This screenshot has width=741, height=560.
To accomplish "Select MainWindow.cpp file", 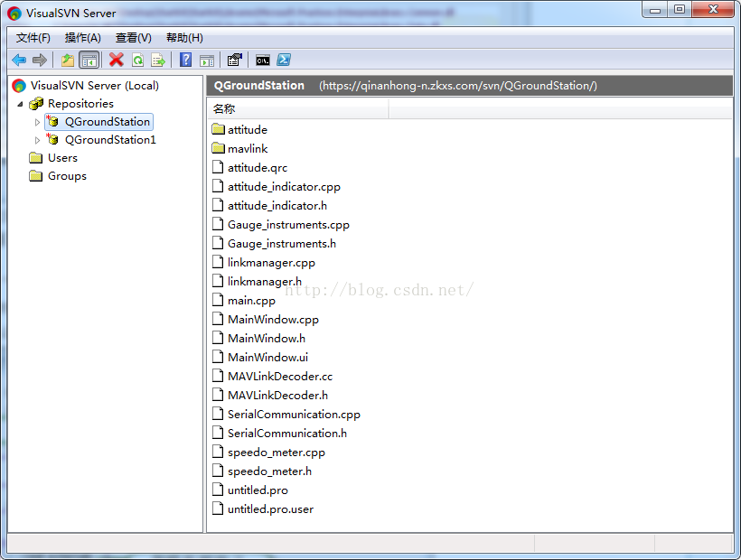I will [x=273, y=320].
